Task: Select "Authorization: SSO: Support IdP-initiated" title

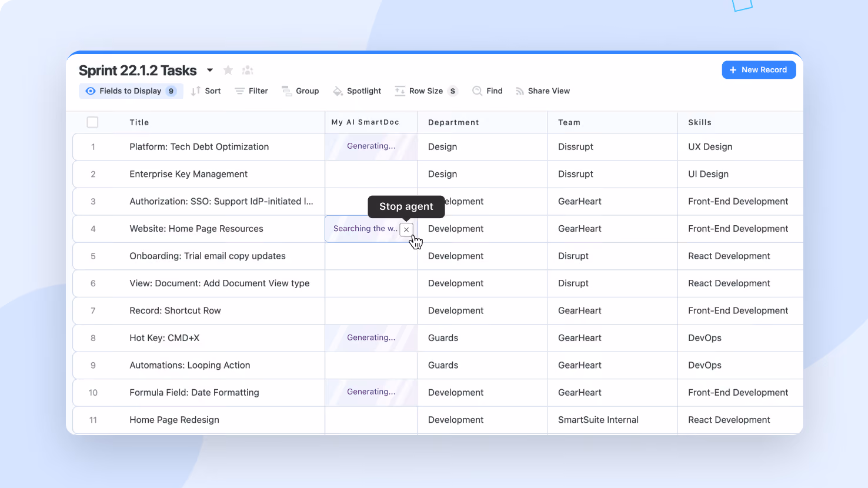Action: [221, 202]
